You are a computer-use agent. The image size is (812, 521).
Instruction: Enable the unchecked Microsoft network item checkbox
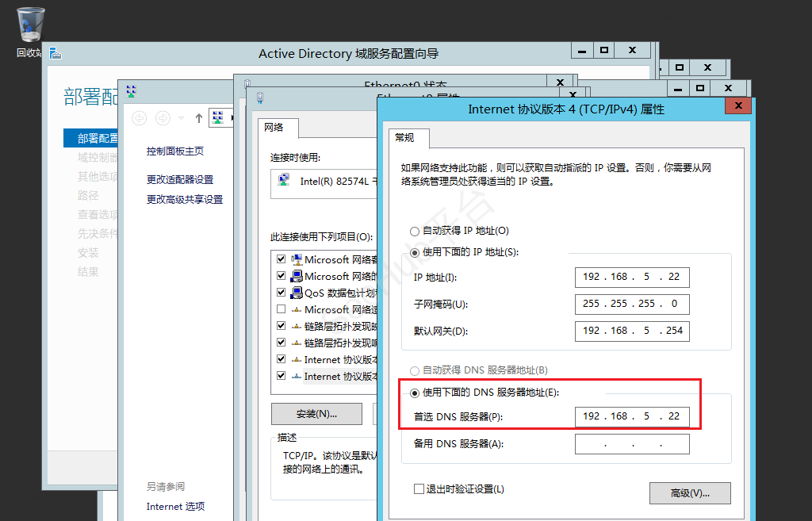click(281, 309)
